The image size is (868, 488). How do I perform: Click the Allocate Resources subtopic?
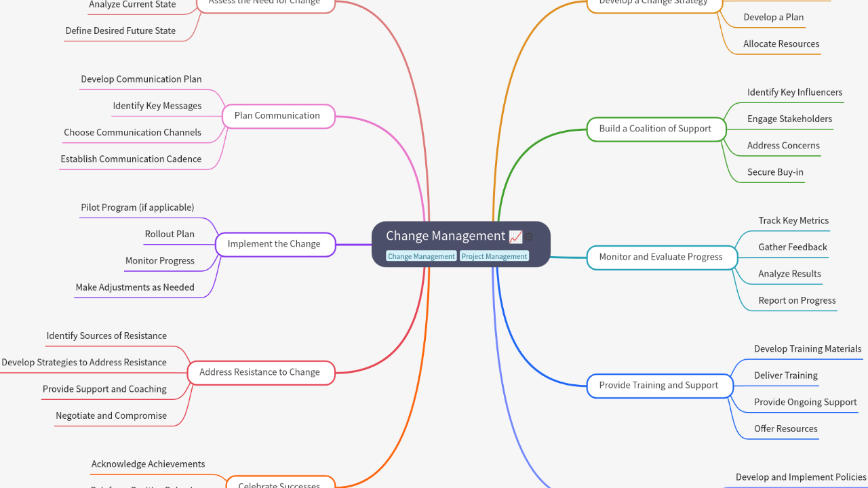(781, 44)
